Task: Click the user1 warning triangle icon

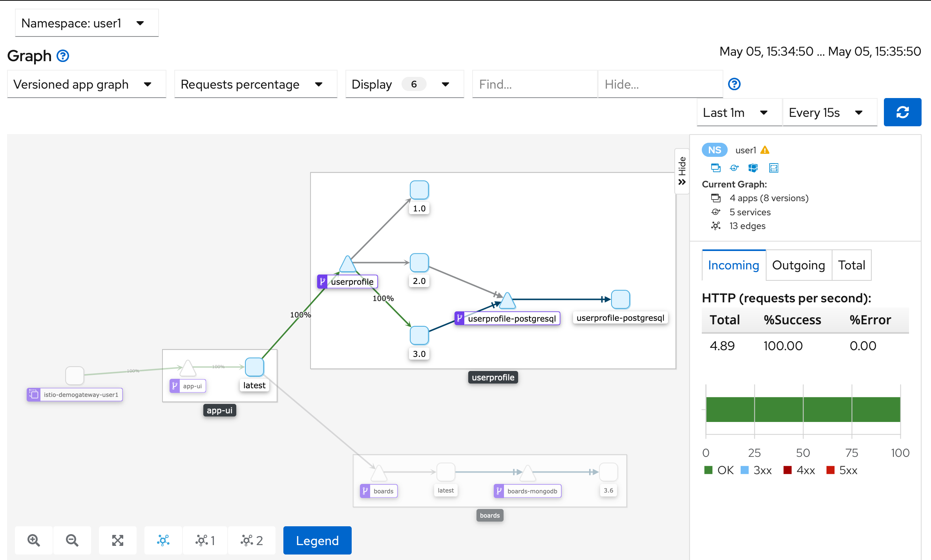Action: 765,150
